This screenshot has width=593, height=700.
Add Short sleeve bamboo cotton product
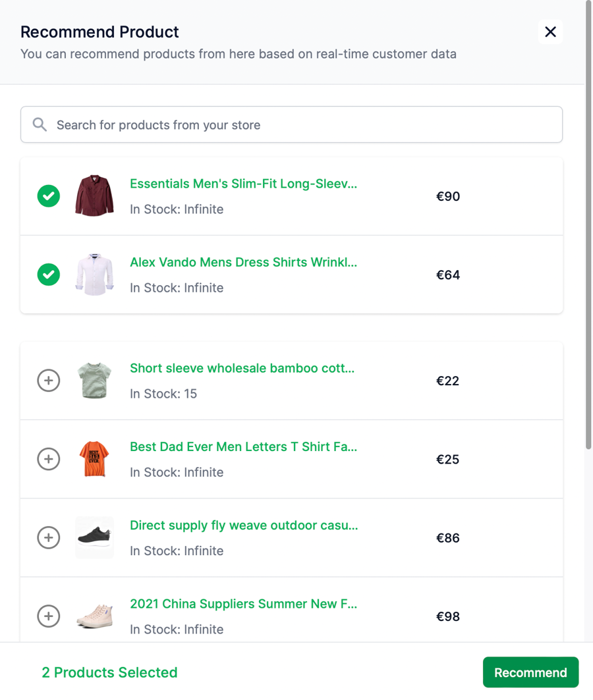click(49, 381)
